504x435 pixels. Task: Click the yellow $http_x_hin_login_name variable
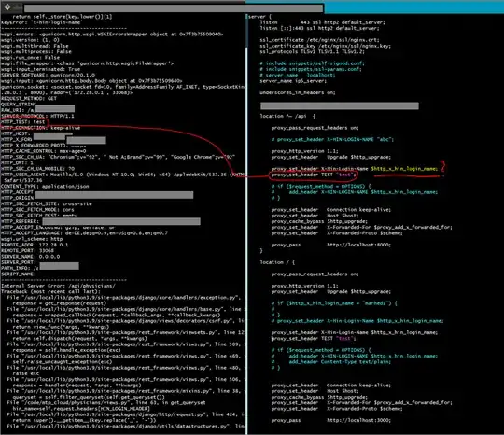(404, 169)
